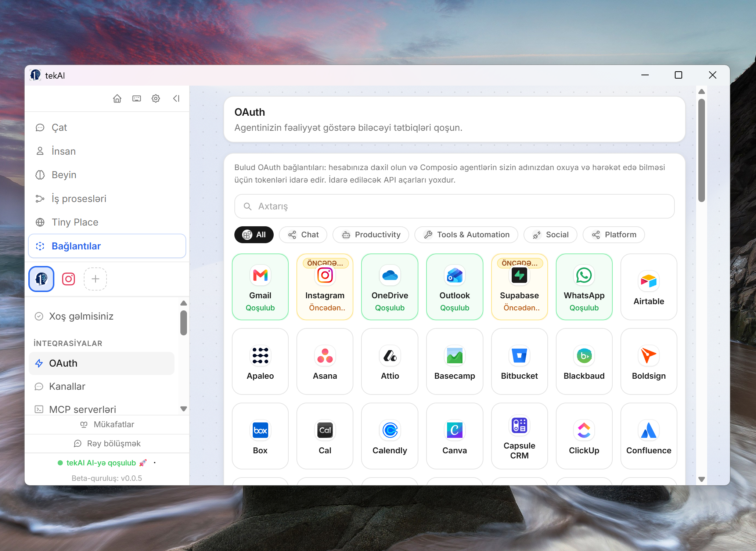Open the Blackbaud integration card

pyautogui.click(x=584, y=361)
